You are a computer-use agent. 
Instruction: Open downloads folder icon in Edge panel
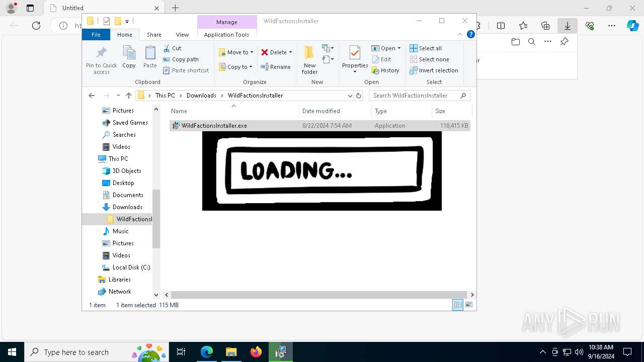516,42
